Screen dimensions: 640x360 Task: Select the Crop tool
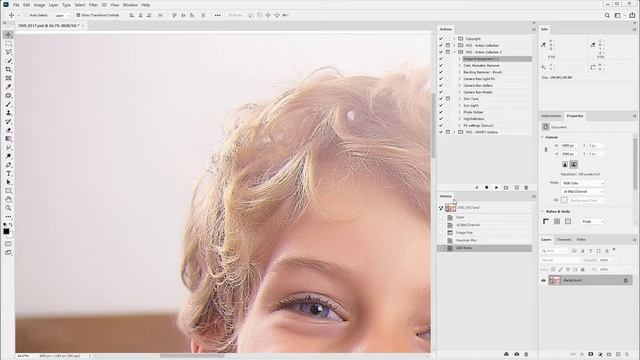(x=8, y=69)
